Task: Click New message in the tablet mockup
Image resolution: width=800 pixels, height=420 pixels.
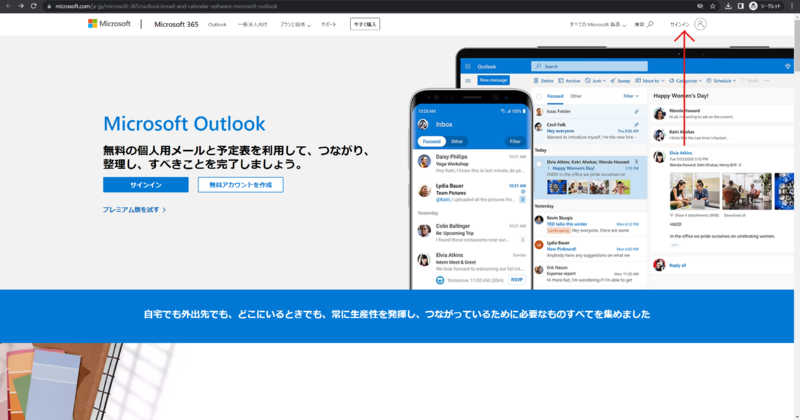Action: 493,80
